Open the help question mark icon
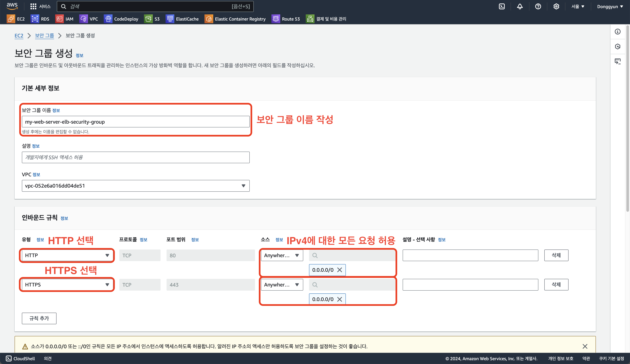630x364 pixels. click(x=538, y=6)
